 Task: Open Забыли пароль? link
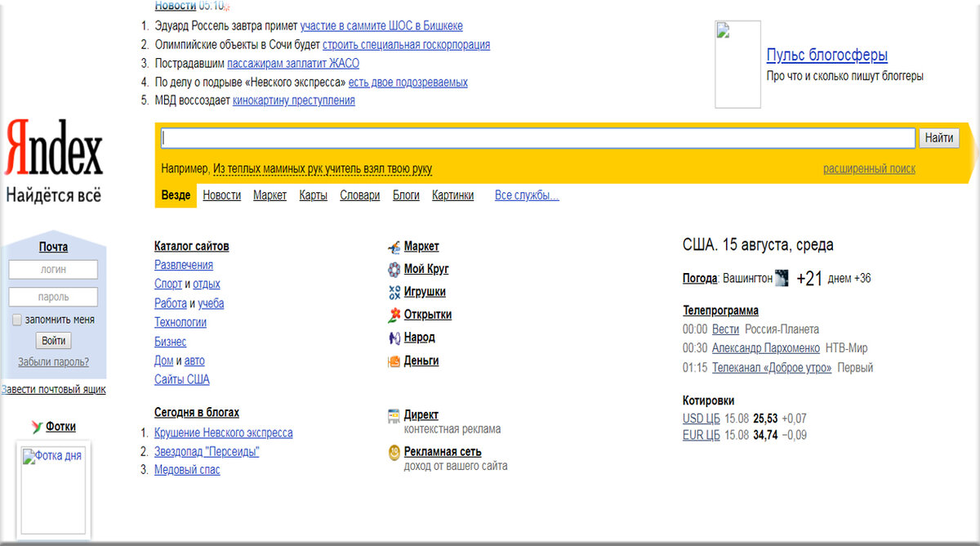coord(54,362)
